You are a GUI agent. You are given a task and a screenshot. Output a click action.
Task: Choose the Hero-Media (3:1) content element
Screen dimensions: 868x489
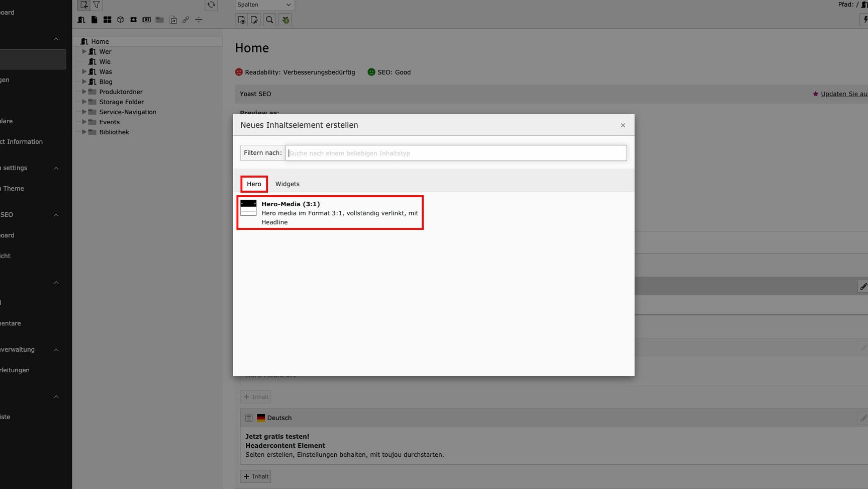point(330,213)
